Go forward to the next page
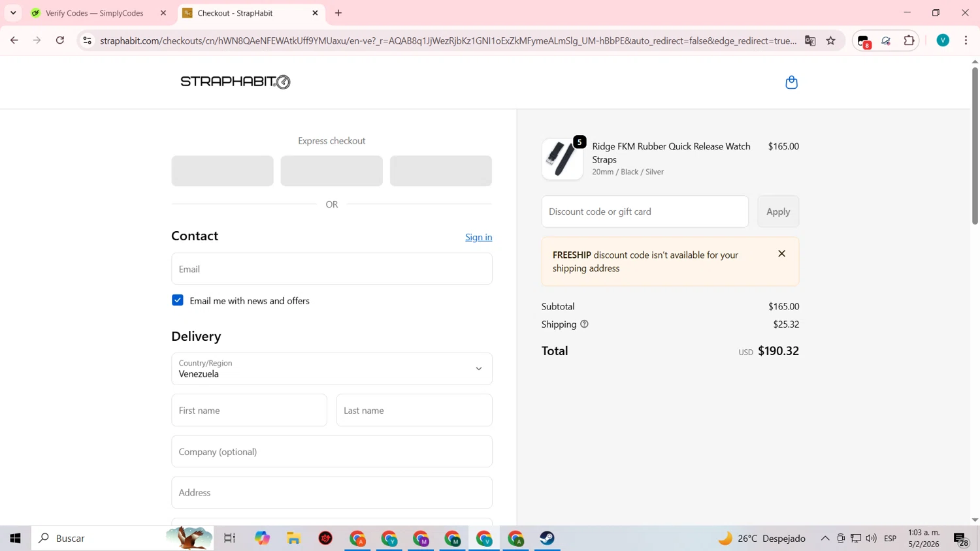The height and width of the screenshot is (551, 980). pos(37,40)
